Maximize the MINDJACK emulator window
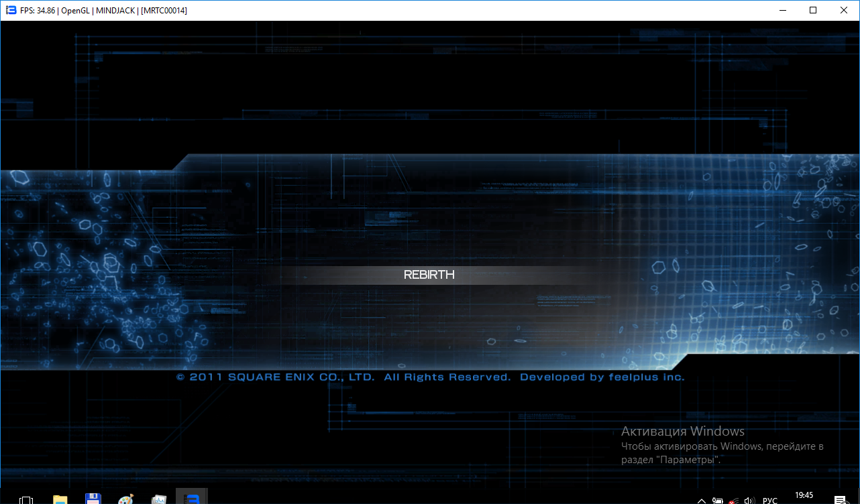 tap(813, 10)
